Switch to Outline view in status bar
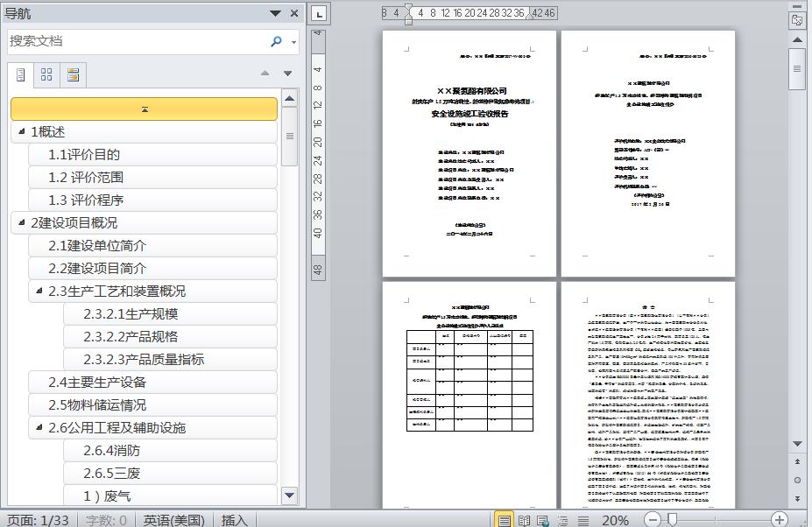 pos(562,520)
